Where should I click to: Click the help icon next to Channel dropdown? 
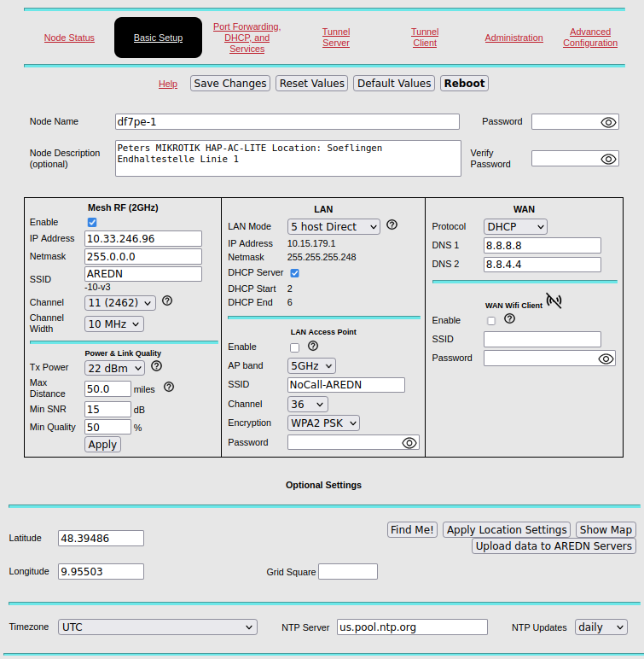coord(167,301)
